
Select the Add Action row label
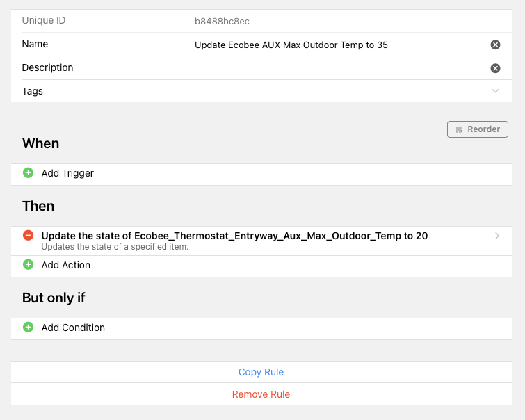[66, 265]
